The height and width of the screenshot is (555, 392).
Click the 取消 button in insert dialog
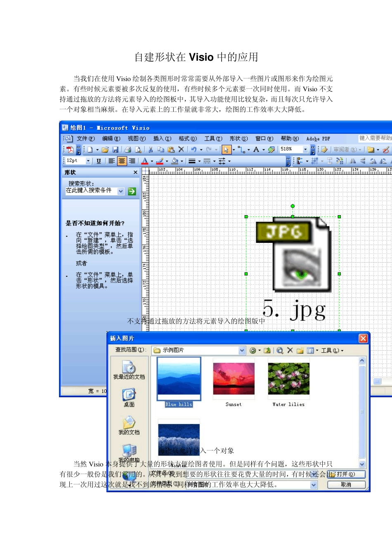pyautogui.click(x=346, y=485)
